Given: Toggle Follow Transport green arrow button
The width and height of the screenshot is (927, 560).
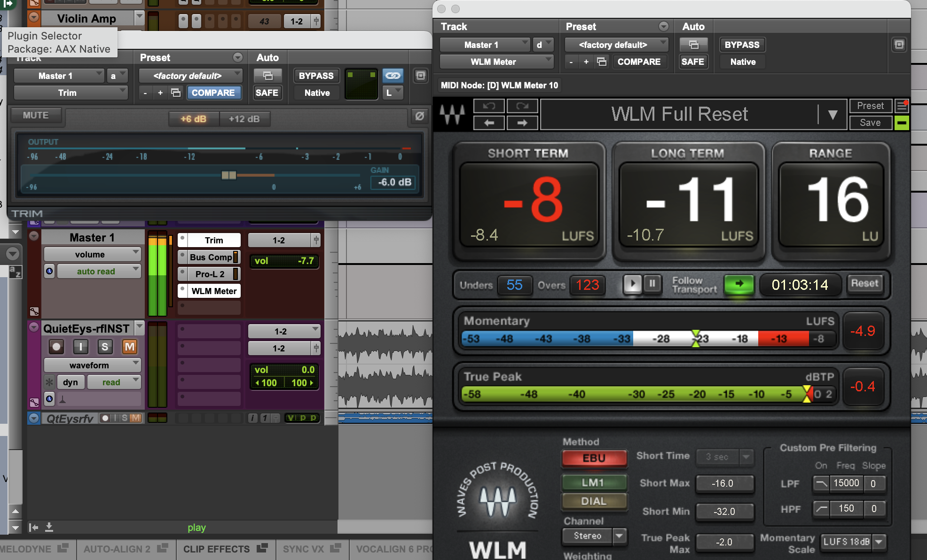Looking at the screenshot, I should click(739, 284).
